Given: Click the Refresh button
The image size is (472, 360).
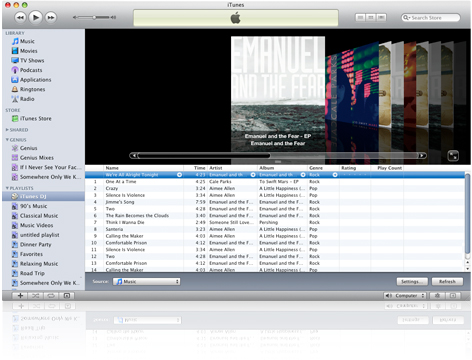Looking at the screenshot, I should coord(447,282).
